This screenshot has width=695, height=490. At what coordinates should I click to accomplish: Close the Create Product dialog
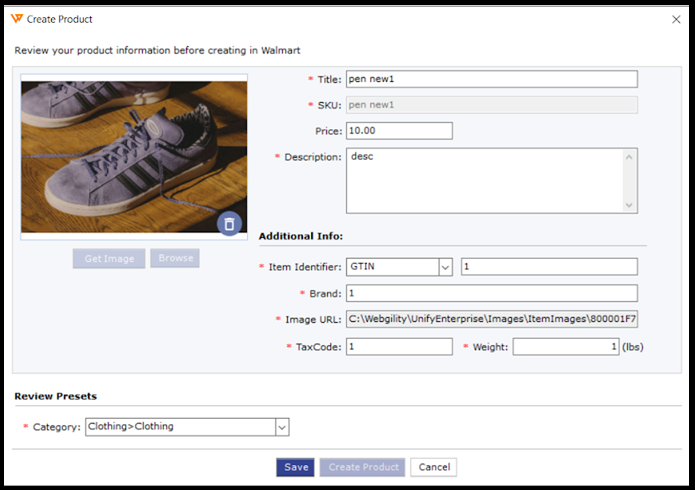(674, 19)
